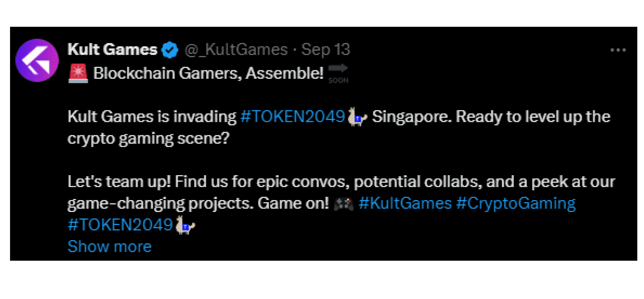Click the "Blockchain Gamers, Assemble!" headline text
644x299 pixels.
tap(208, 73)
